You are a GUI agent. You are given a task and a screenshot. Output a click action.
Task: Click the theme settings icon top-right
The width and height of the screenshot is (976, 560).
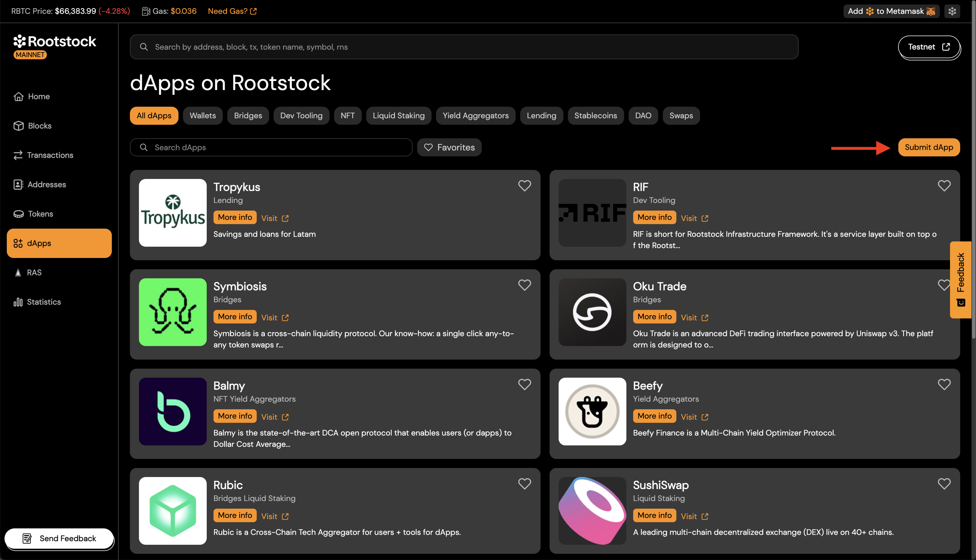[952, 11]
